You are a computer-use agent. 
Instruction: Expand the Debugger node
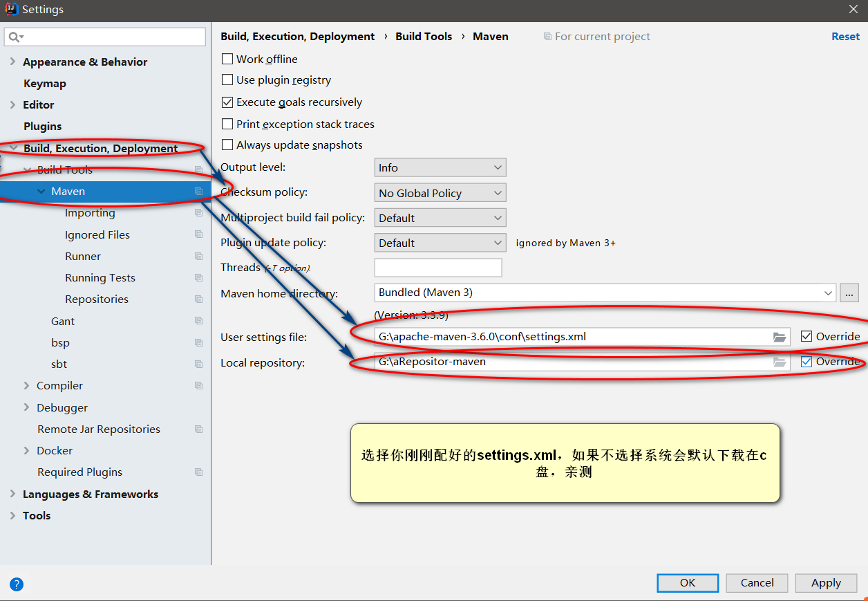click(26, 407)
